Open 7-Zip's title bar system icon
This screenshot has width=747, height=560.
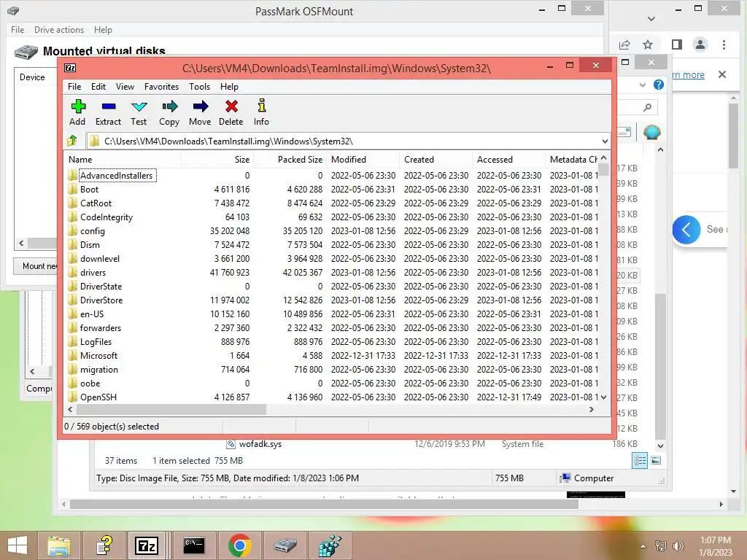click(70, 68)
